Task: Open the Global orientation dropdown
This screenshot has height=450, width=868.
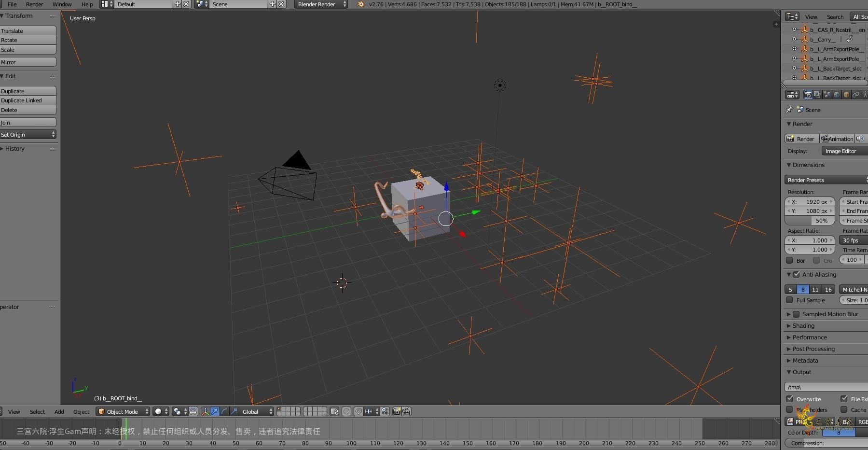Action: (257, 411)
